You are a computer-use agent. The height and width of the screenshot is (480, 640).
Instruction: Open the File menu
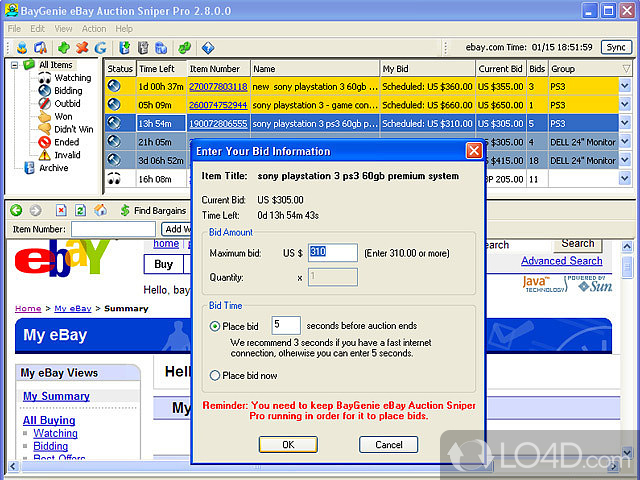tap(14, 29)
